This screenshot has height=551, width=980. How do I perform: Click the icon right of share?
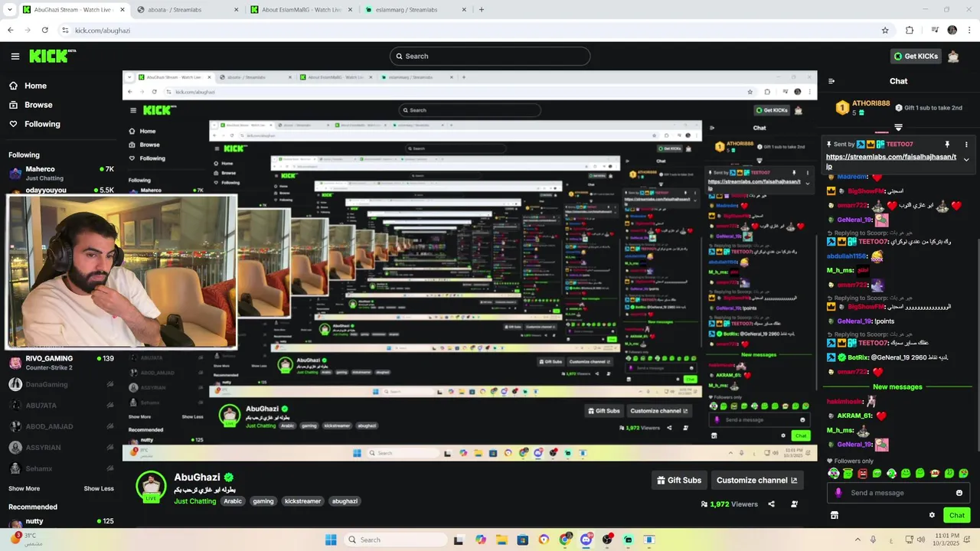pyautogui.click(x=794, y=504)
